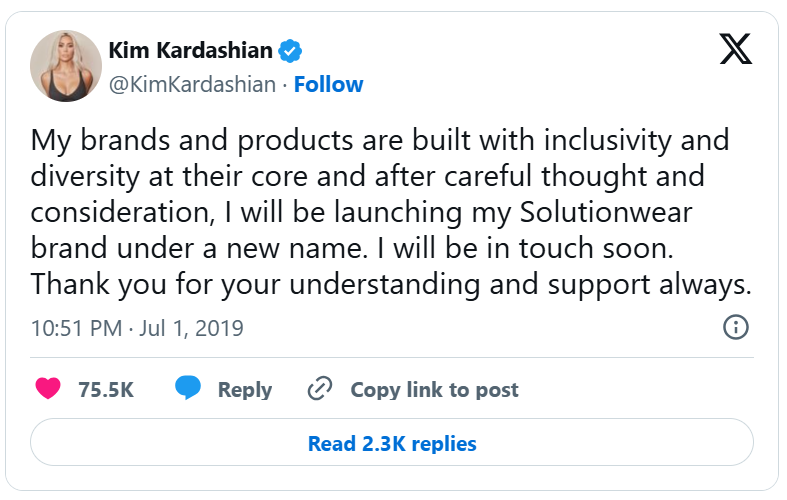
Task: Click the blue verified badge
Action: coord(290,51)
